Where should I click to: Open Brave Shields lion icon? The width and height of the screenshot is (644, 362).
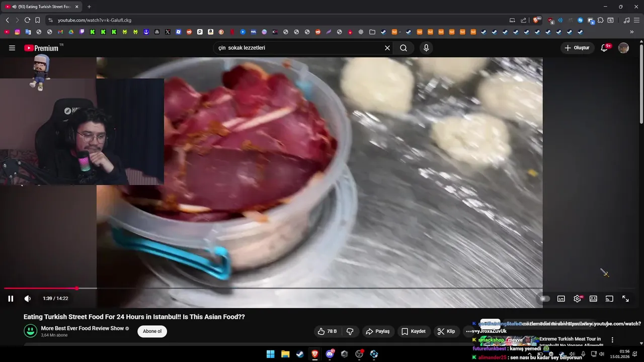point(536,20)
